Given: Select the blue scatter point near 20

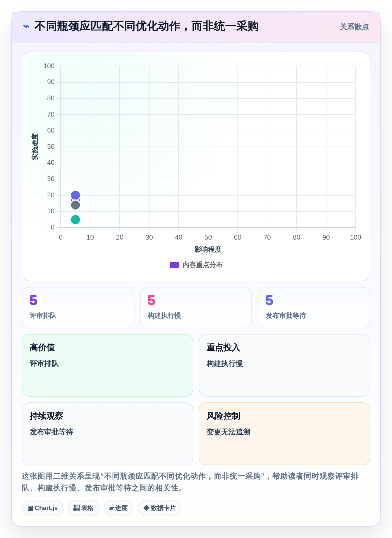Looking at the screenshot, I should 75,195.
